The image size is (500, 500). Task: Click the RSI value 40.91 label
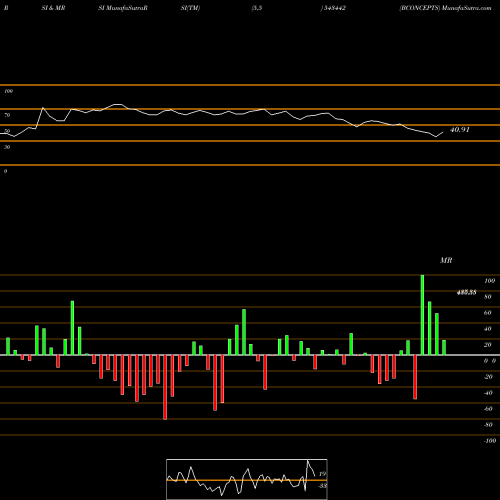coord(460,130)
